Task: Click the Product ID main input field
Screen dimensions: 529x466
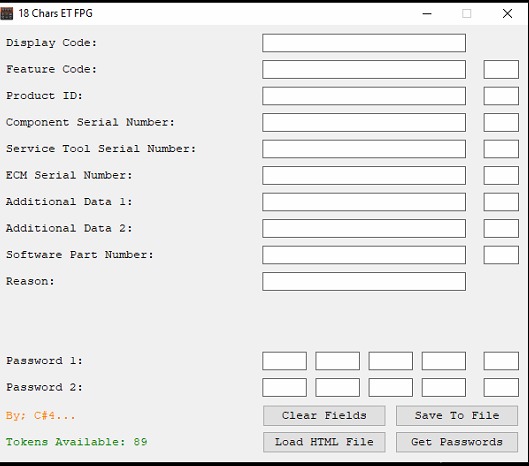Action: click(364, 96)
